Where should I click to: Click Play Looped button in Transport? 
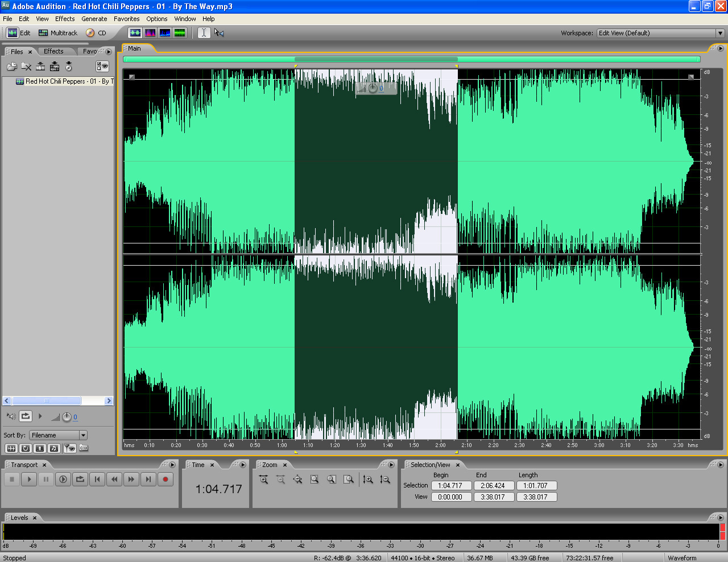(80, 480)
